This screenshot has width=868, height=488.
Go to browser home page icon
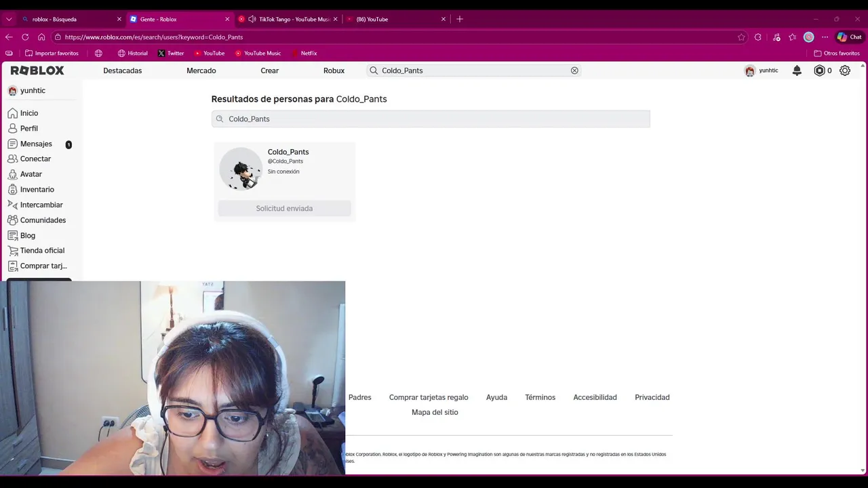tap(41, 37)
